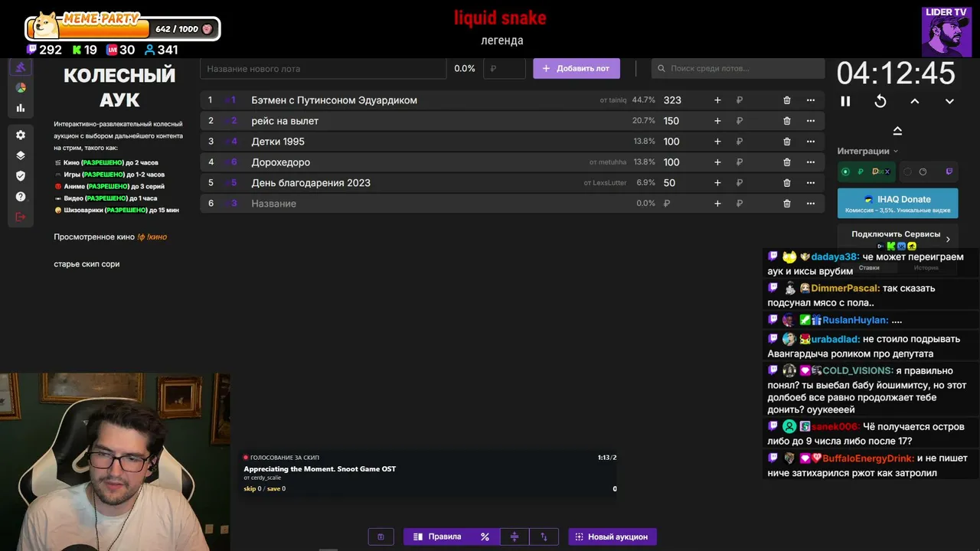980x551 pixels.
Task: Click the 04:12:45 timer display
Action: tap(896, 73)
